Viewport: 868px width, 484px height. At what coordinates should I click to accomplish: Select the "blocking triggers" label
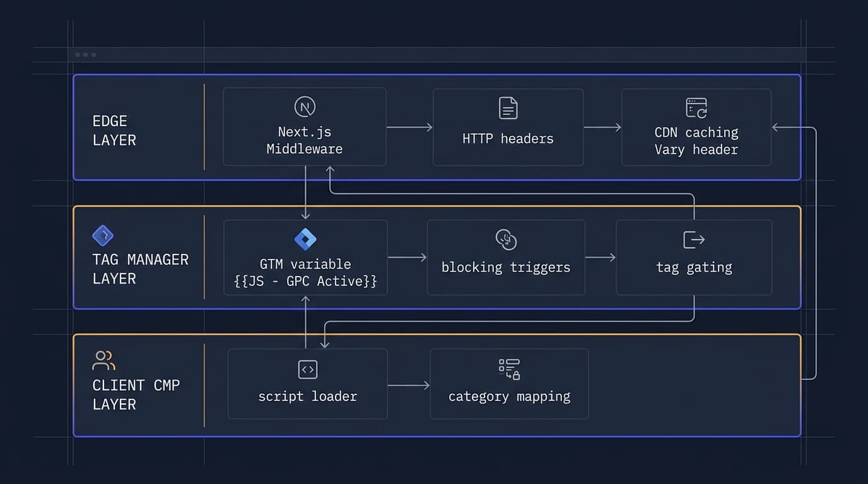tap(506, 267)
